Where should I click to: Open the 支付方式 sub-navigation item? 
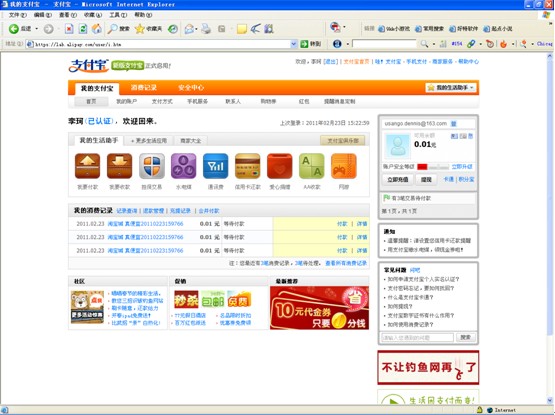[162, 102]
